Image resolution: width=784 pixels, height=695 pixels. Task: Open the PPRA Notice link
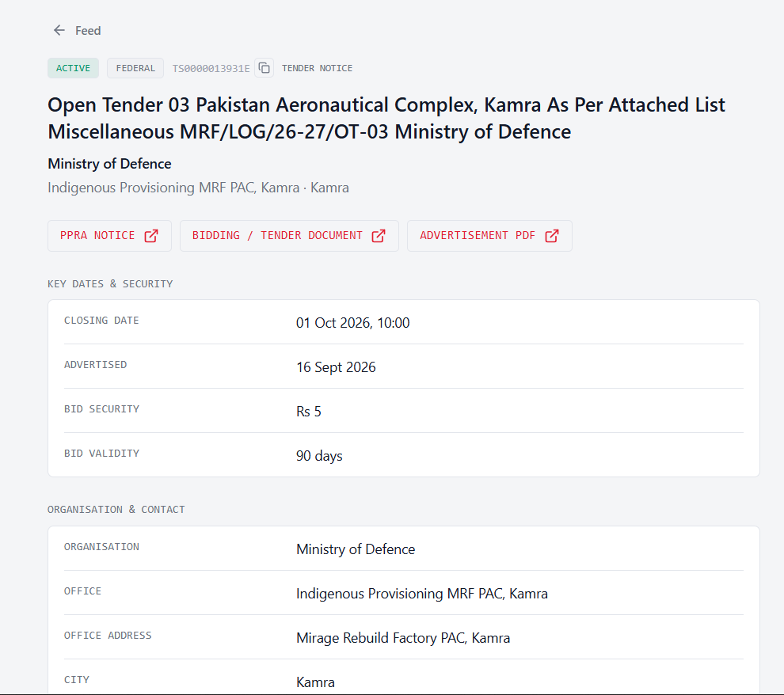tap(109, 236)
